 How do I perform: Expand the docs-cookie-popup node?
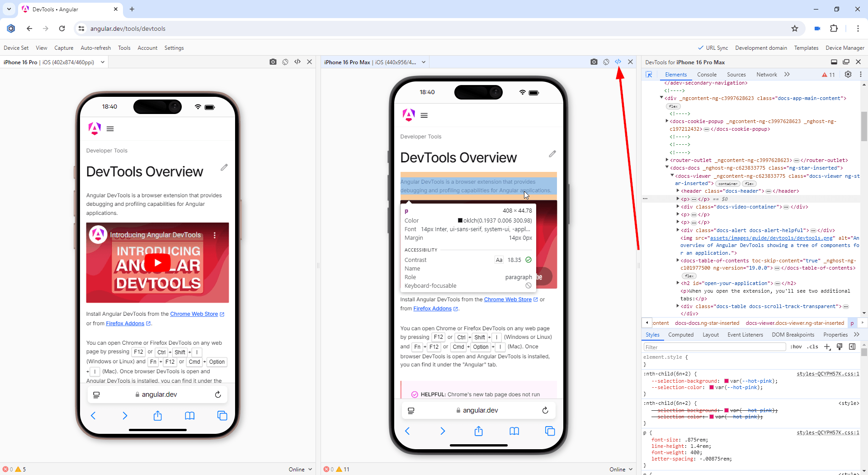coord(667,121)
